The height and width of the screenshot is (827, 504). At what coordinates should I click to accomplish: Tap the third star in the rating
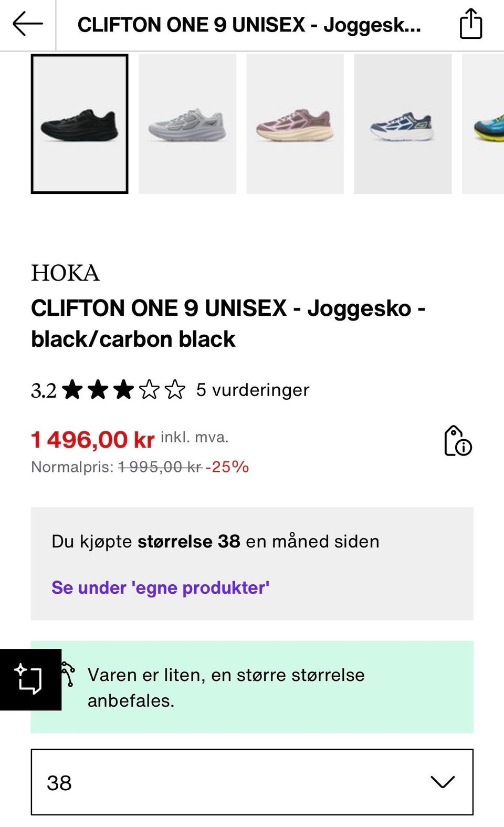click(x=123, y=390)
